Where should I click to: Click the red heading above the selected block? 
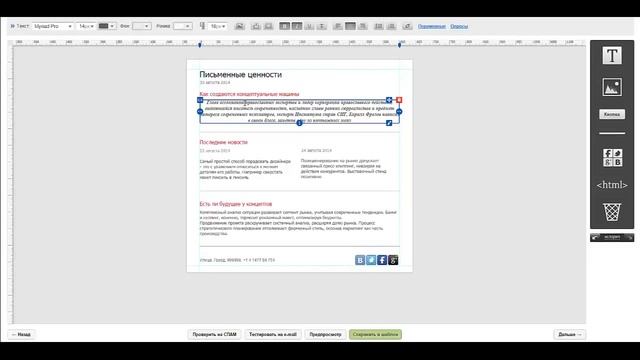coord(249,94)
